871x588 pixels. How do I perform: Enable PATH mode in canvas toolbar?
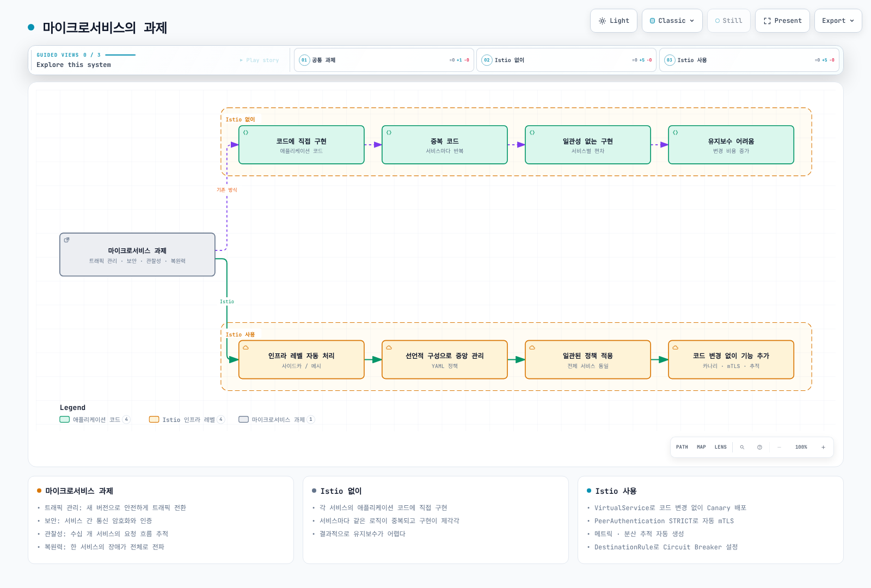point(682,447)
